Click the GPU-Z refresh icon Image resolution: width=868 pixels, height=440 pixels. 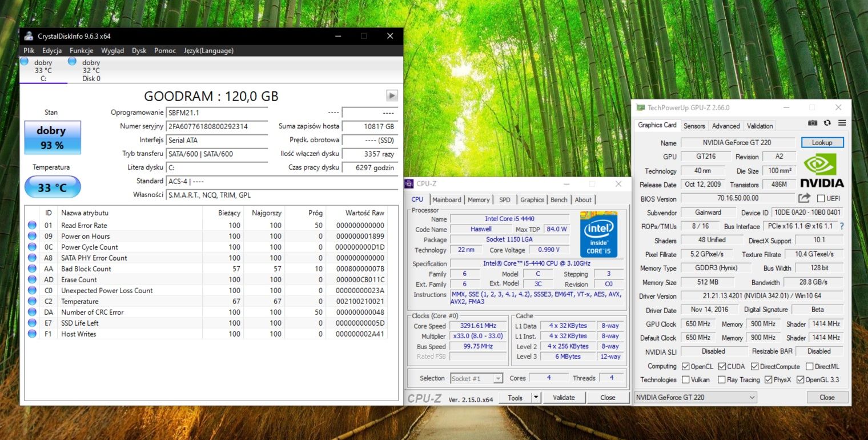pos(827,123)
